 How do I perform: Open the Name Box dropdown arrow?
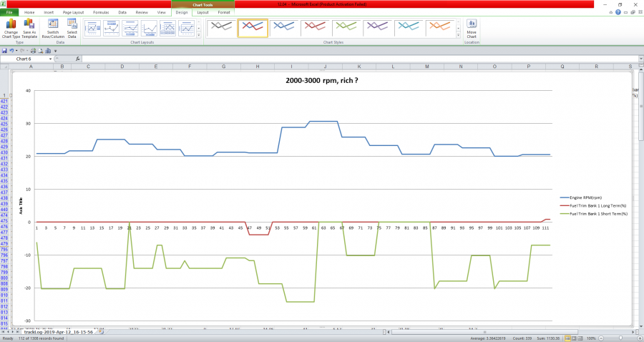point(51,59)
